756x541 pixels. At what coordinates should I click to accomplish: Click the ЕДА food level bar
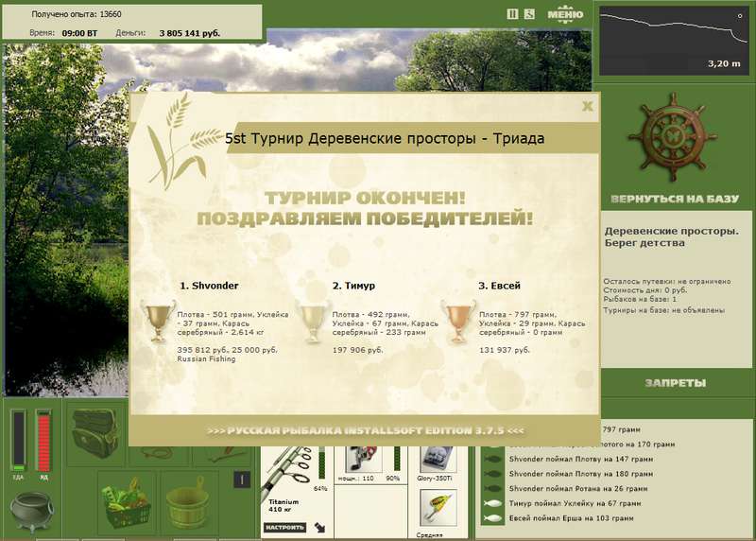(x=18, y=441)
